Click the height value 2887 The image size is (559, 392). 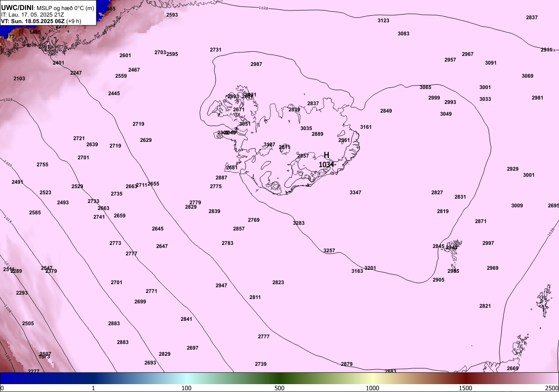(221, 178)
